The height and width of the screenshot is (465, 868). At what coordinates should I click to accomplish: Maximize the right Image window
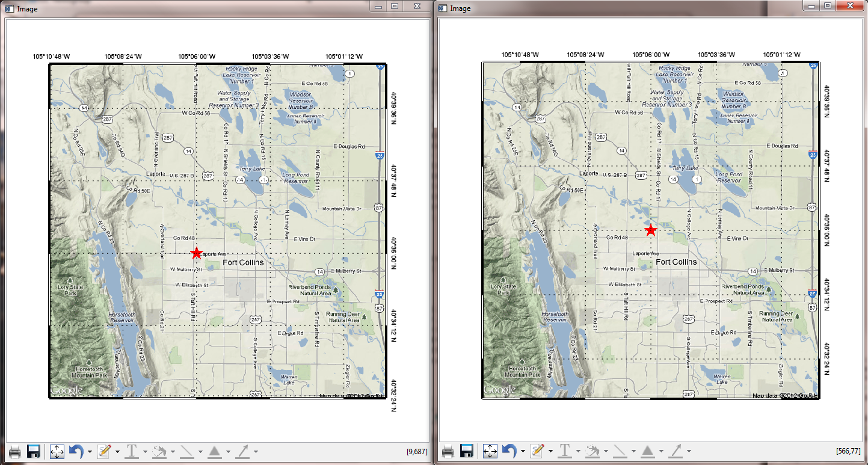pyautogui.click(x=828, y=6)
